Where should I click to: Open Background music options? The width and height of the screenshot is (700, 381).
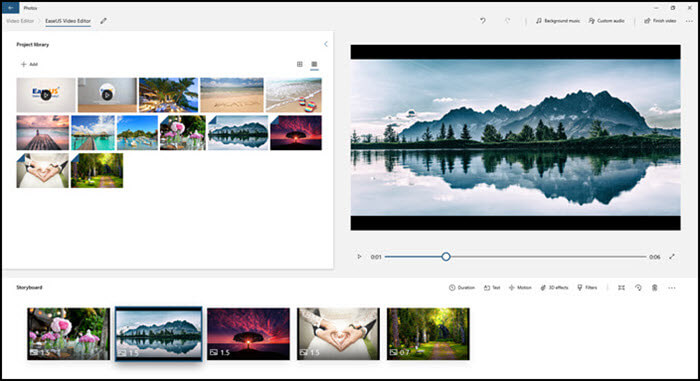(x=558, y=21)
